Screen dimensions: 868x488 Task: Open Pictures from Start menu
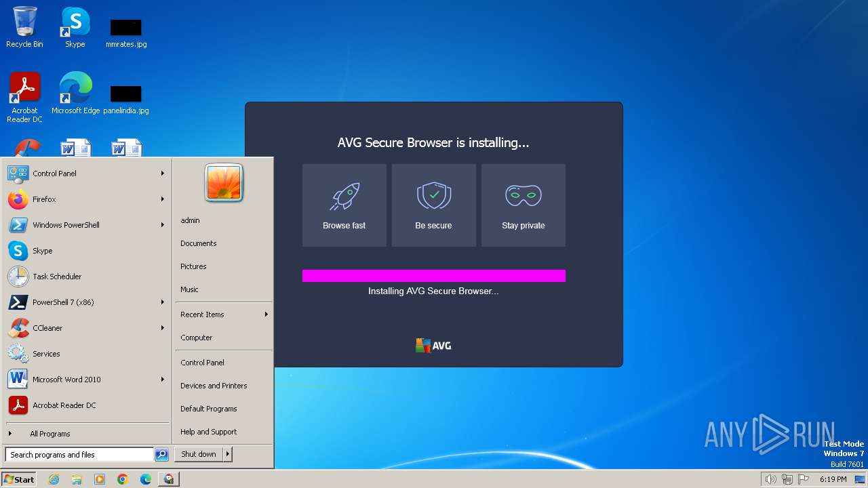pos(224,266)
